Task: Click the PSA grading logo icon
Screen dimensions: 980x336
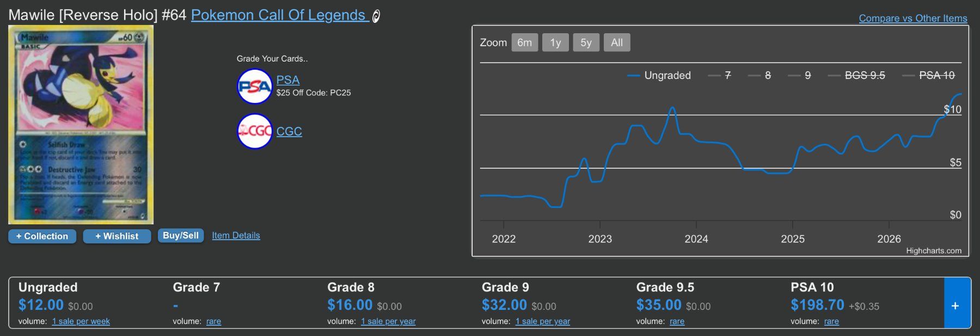Action: tap(255, 87)
